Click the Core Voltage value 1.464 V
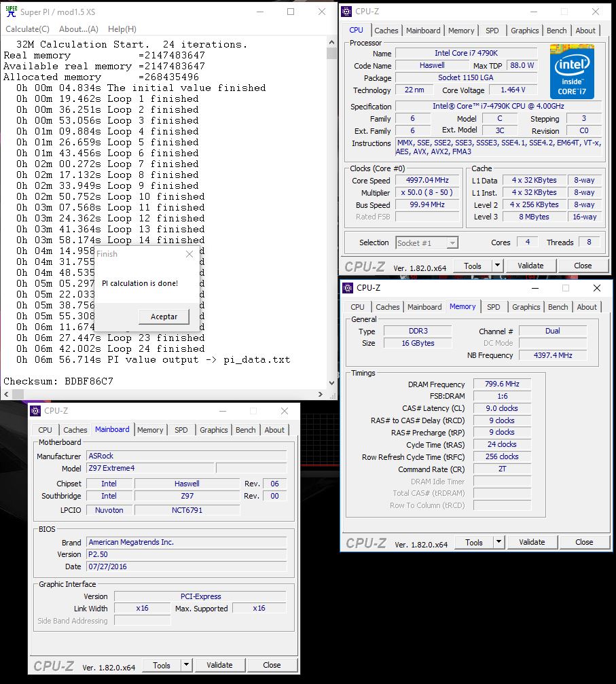 pos(513,90)
